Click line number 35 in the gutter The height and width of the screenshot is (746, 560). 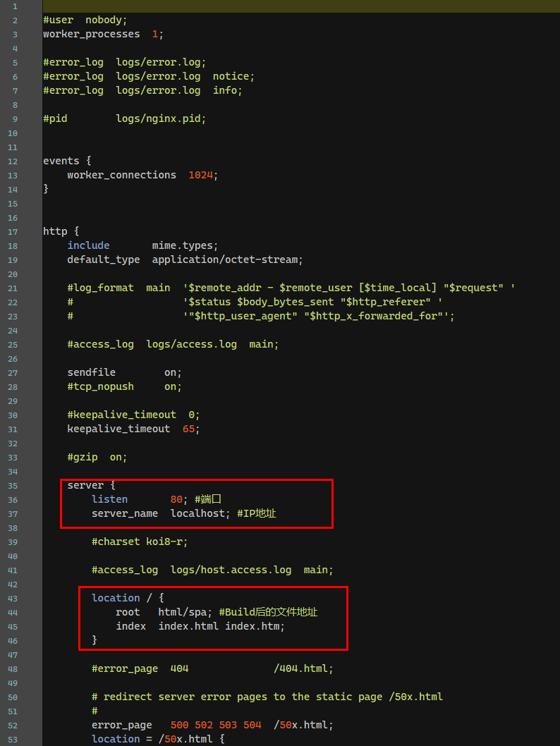(x=13, y=485)
